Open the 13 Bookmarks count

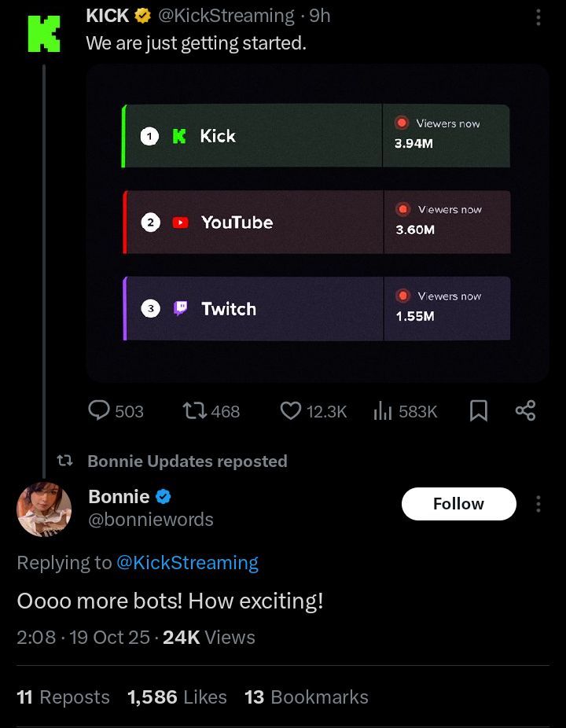tap(306, 697)
